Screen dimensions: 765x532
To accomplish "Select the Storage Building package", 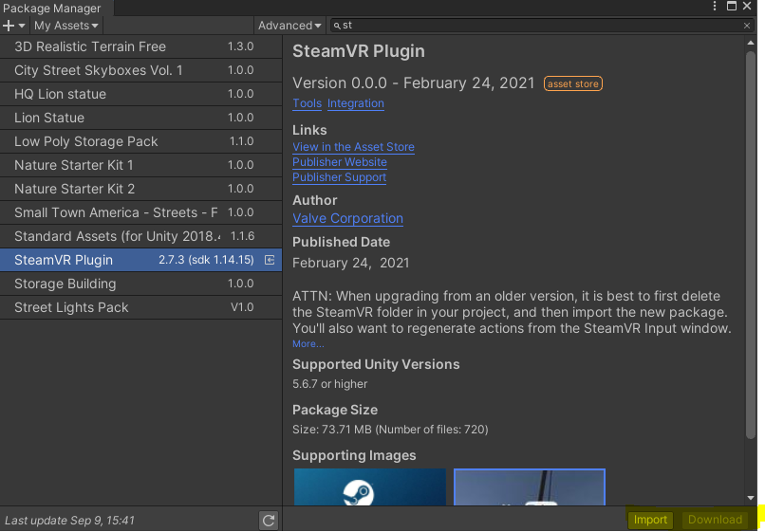I will [140, 284].
